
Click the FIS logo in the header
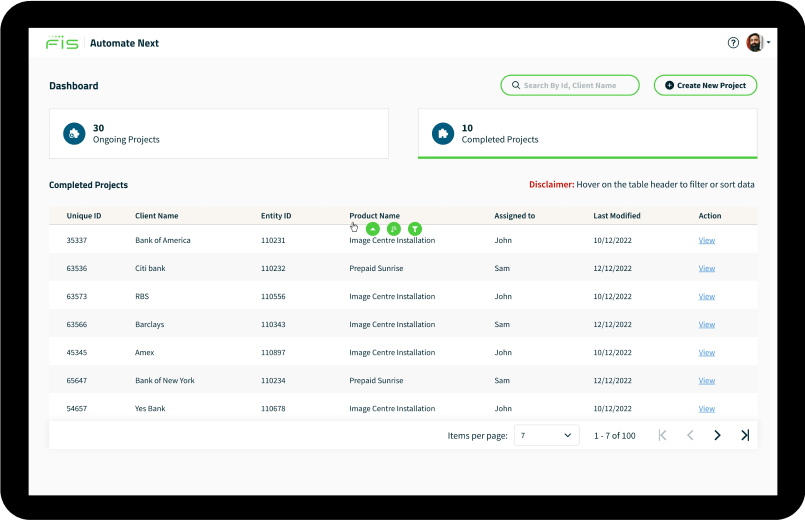coord(62,43)
